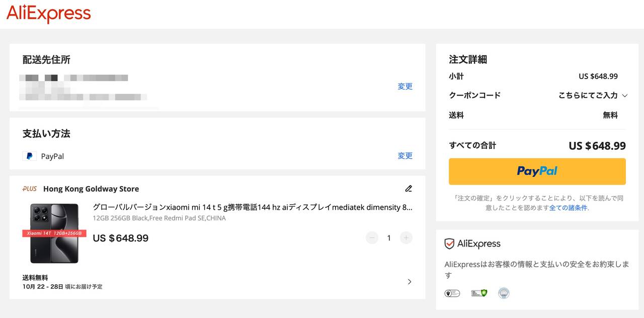The width and height of the screenshot is (644, 318).
Task: Open the Hong Kong Goldway Store link
Action: [x=91, y=189]
